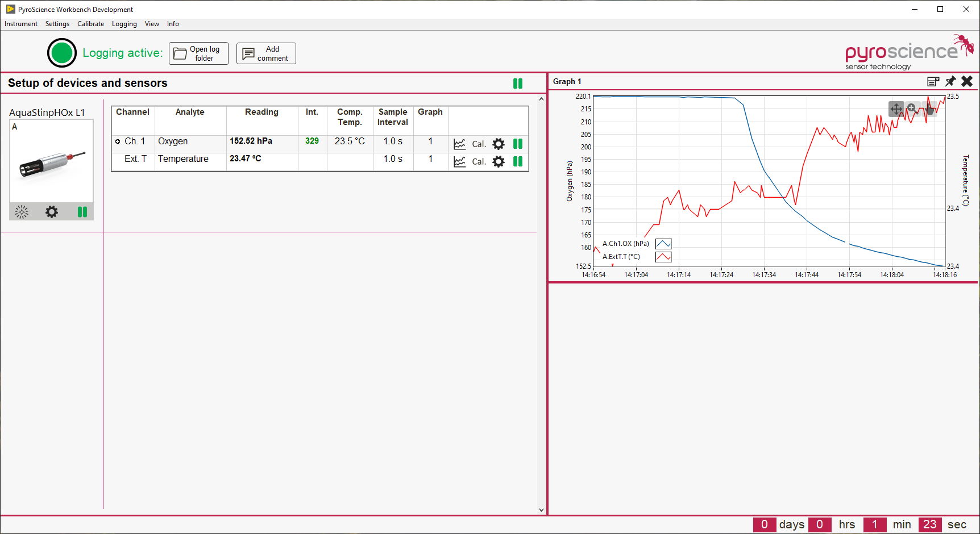Pause the Temperature channel measurement
Screen dimensions: 980x534
coord(518,161)
